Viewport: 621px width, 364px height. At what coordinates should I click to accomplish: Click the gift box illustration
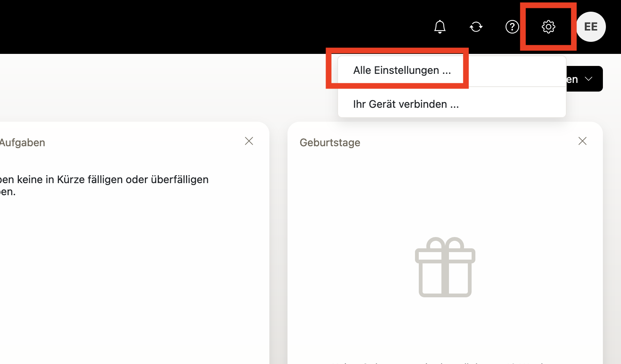[445, 267]
